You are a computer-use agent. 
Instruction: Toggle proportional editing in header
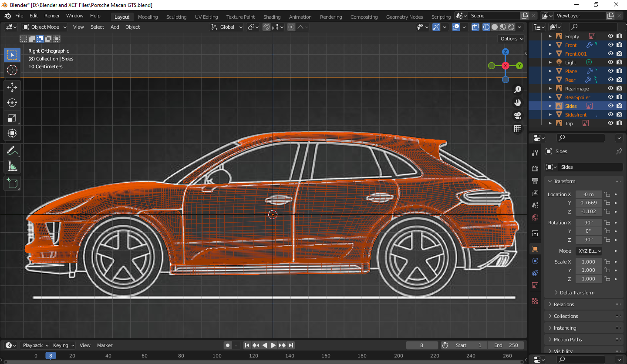tap(291, 27)
